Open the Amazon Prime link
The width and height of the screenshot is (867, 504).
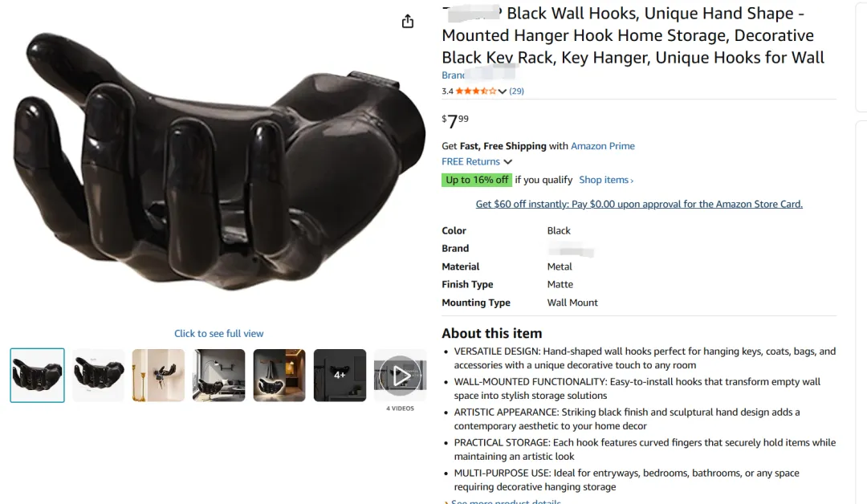(603, 146)
